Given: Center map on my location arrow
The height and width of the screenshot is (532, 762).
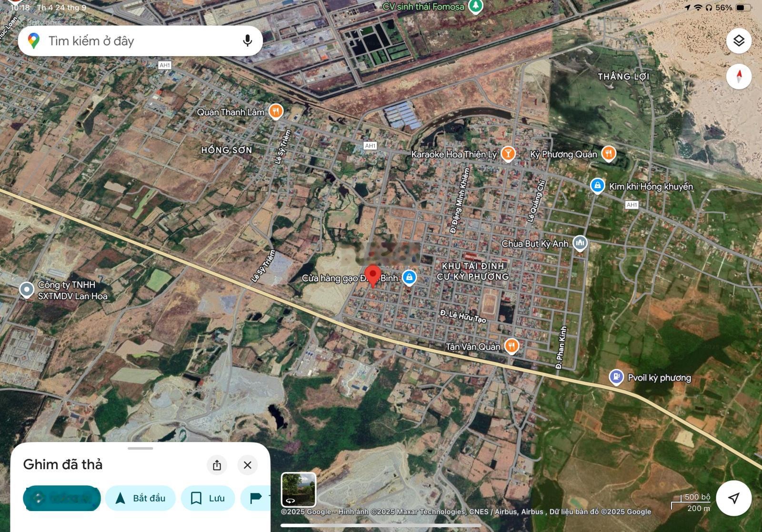Looking at the screenshot, I should pyautogui.click(x=733, y=498).
